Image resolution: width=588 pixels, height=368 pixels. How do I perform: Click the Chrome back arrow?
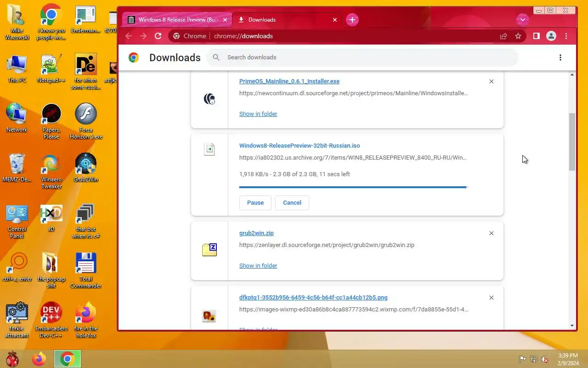[x=129, y=36]
